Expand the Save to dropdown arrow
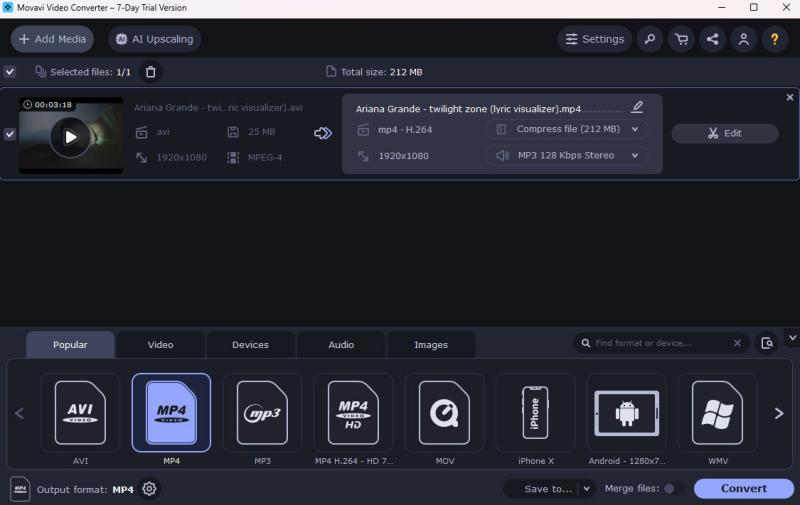The height and width of the screenshot is (505, 800). 587,489
